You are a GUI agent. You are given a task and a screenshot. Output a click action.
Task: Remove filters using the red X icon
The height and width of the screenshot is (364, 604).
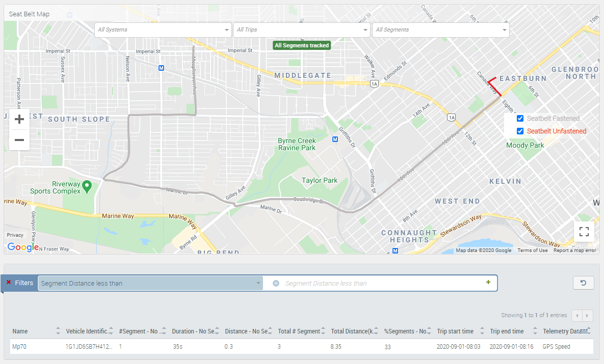9,283
